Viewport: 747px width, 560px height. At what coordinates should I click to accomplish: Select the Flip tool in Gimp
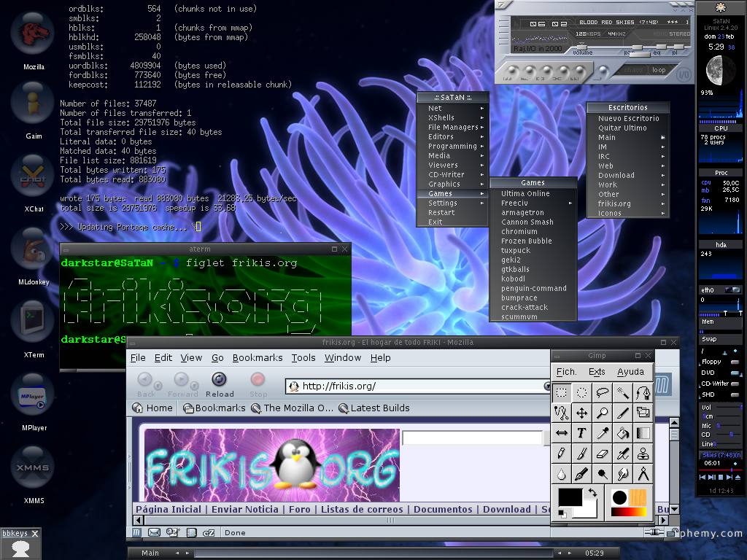click(562, 433)
